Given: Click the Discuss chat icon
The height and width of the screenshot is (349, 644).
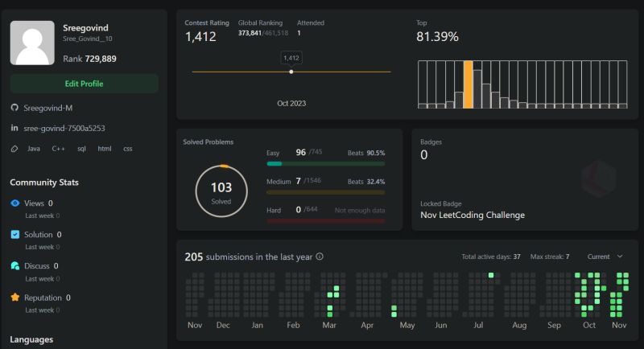Looking at the screenshot, I should pos(15,265).
